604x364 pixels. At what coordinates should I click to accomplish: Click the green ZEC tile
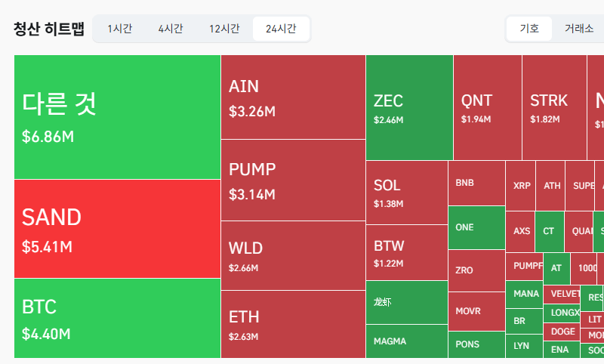click(x=409, y=107)
